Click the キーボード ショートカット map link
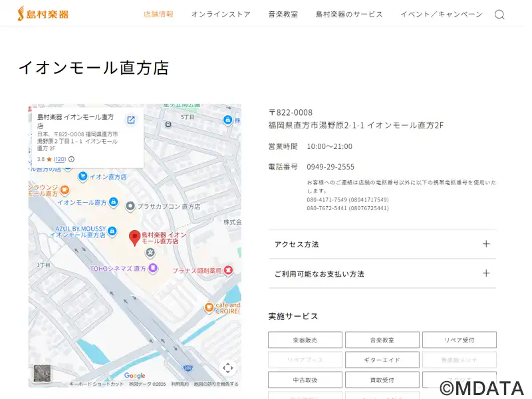This screenshot has width=532, height=399. click(96, 384)
